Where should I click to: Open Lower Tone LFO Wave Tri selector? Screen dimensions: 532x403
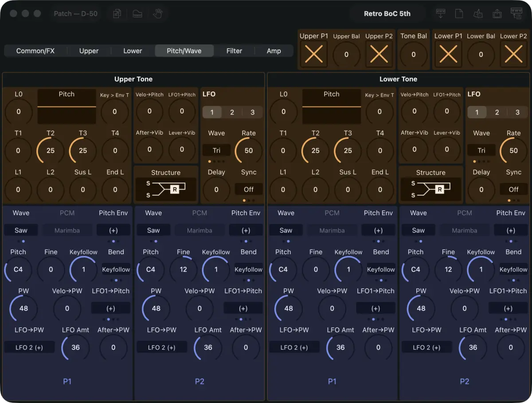pyautogui.click(x=481, y=150)
